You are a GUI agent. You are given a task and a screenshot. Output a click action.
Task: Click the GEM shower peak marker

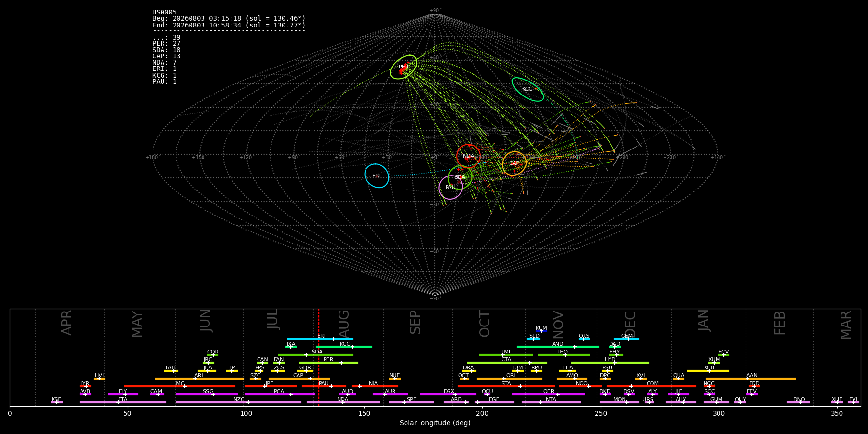(628, 339)
